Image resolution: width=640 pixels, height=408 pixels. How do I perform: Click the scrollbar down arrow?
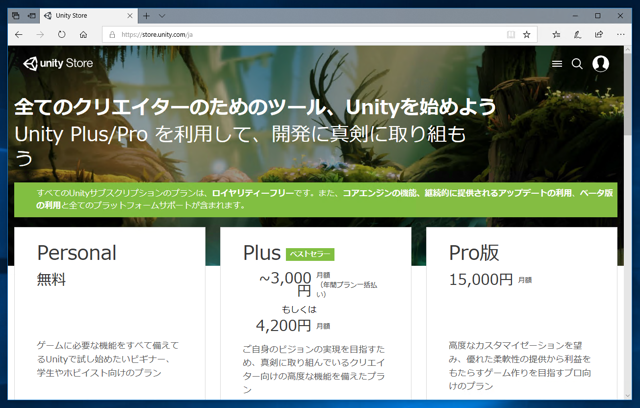coord(627,395)
